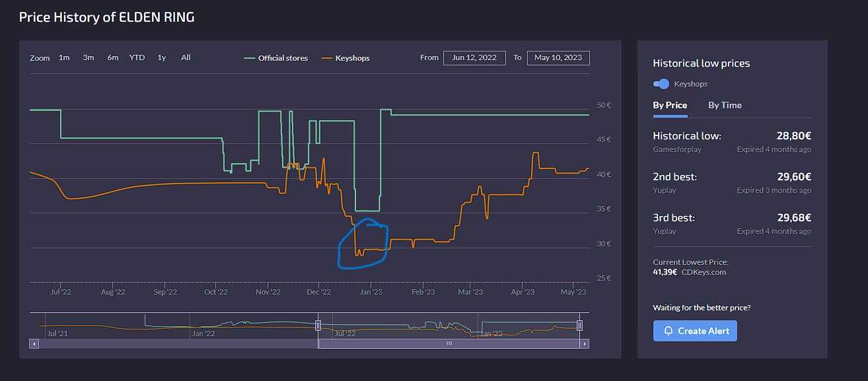Click the Jan '22 navigator label
The height and width of the screenshot is (381, 868).
pyautogui.click(x=203, y=333)
